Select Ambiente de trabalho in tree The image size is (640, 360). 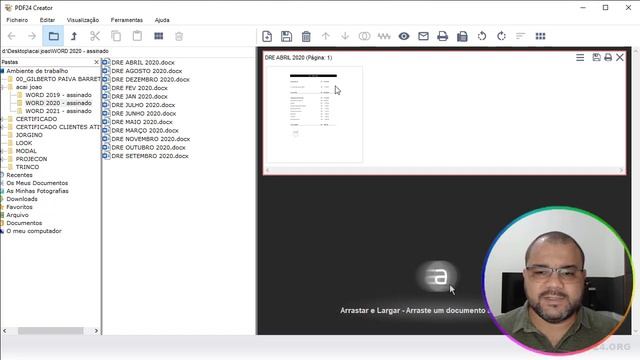(37, 71)
